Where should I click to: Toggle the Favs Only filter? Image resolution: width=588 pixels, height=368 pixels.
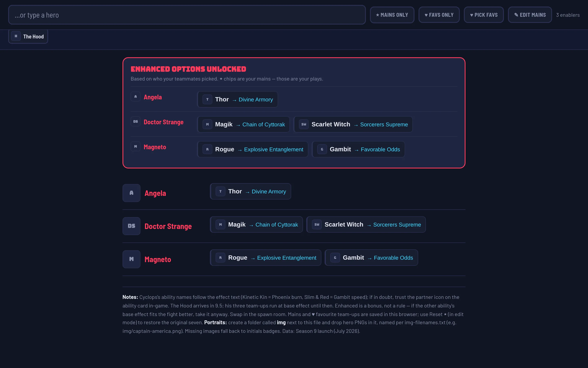click(x=439, y=15)
